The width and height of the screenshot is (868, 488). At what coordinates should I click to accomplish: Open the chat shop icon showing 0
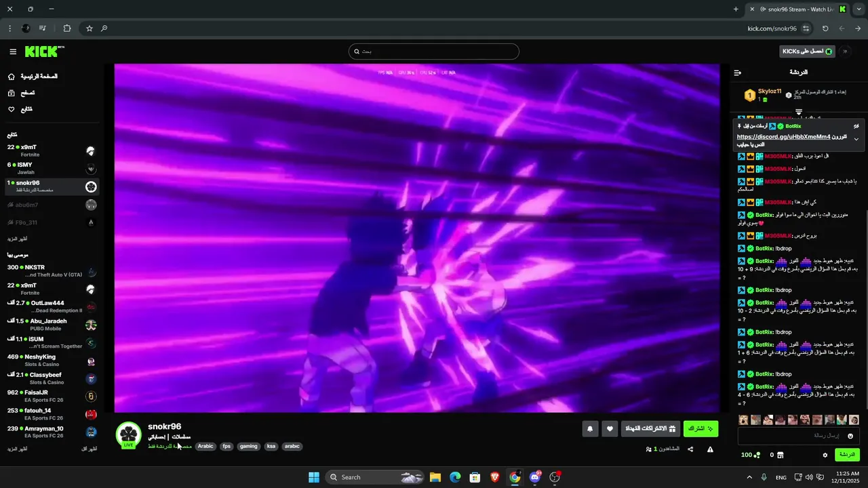776,455
